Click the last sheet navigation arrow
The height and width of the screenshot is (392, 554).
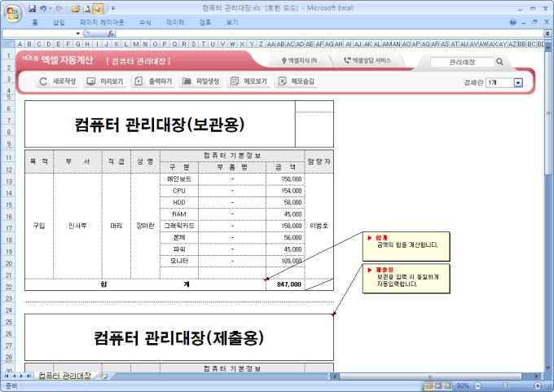coord(29,376)
